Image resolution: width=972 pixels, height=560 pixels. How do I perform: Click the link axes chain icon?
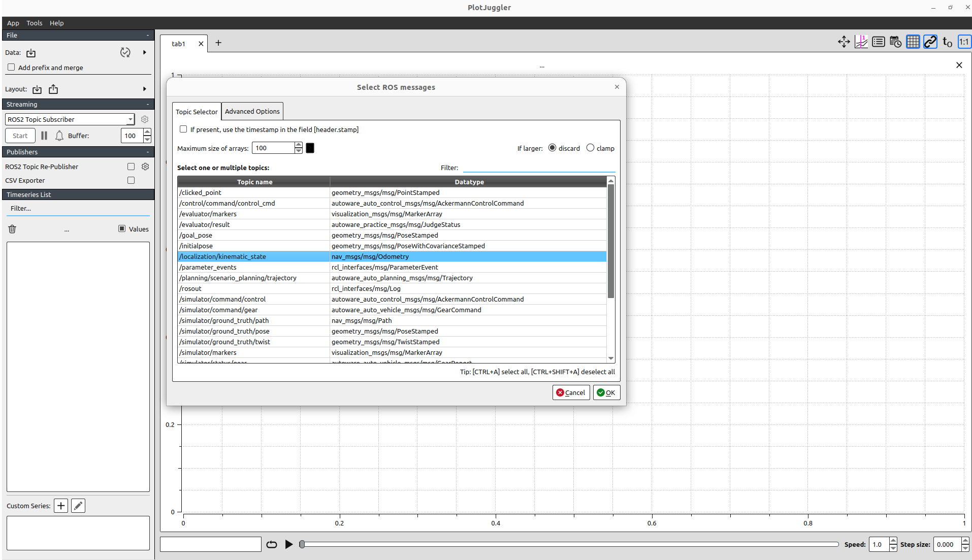coord(930,42)
